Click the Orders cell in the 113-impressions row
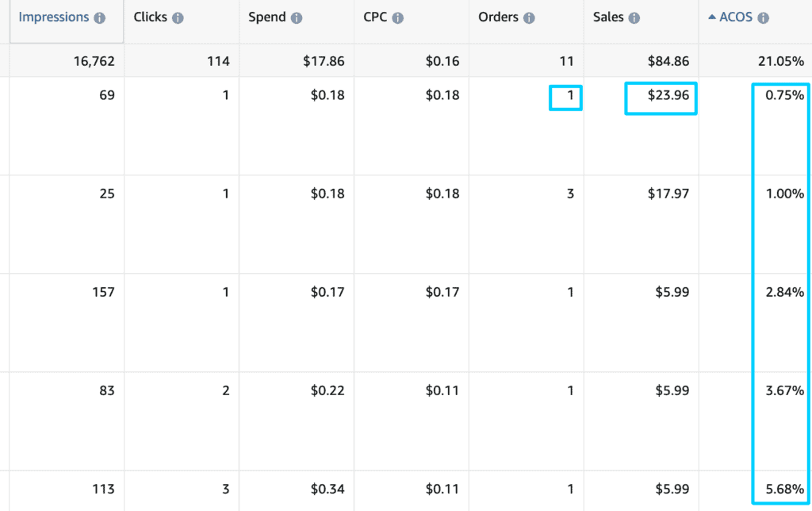Viewport: 812px width, 511px height. pos(570,490)
